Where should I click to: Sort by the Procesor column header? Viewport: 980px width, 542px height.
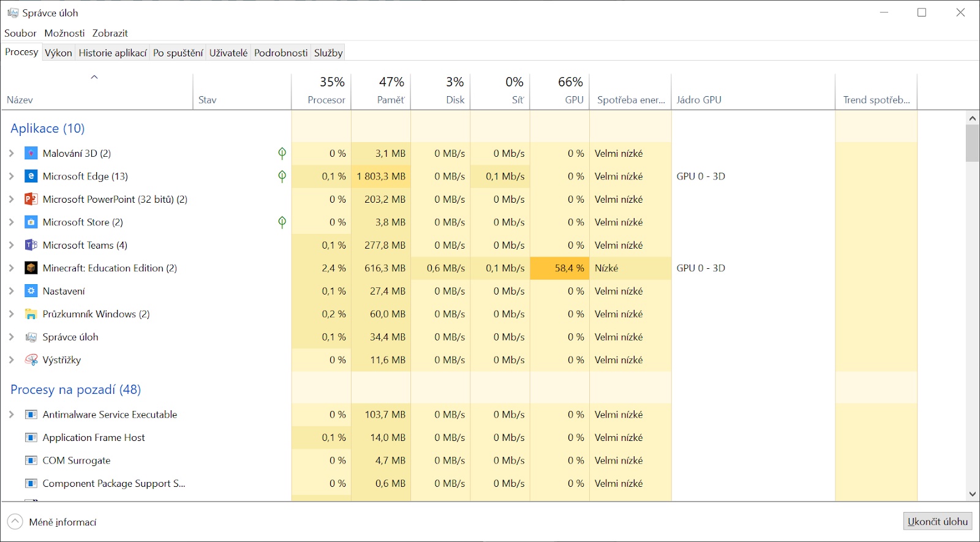point(322,91)
